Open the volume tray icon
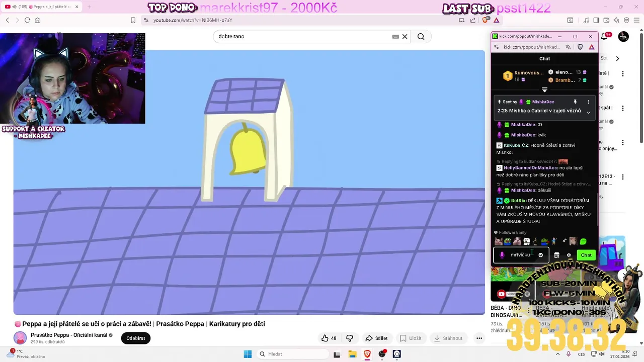This screenshot has width=644, height=362. pos(602,354)
